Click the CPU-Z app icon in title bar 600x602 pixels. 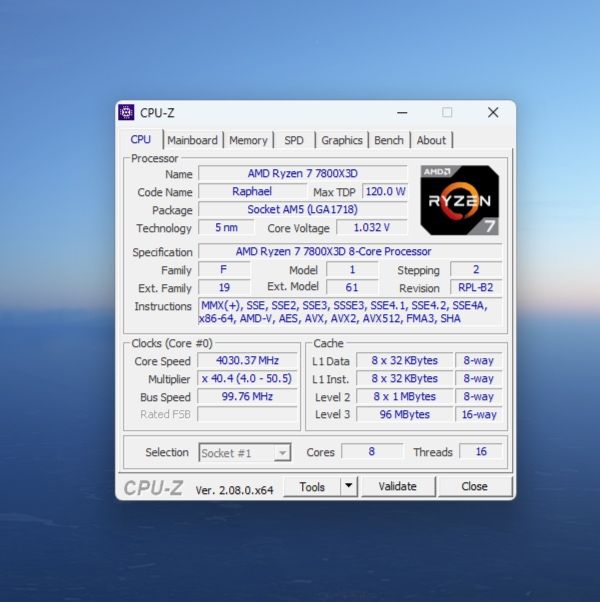[126, 112]
